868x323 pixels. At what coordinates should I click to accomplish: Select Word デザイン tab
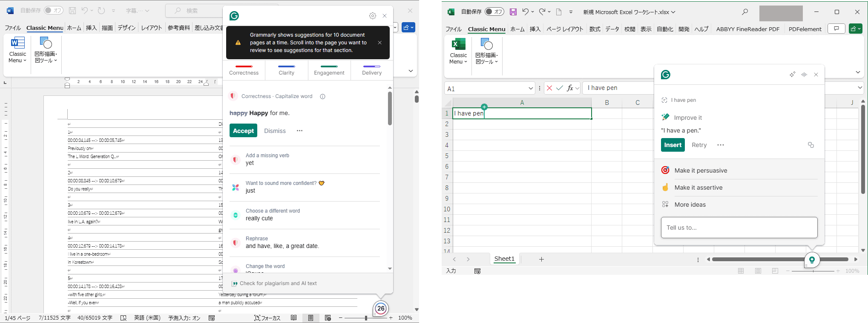coord(126,28)
